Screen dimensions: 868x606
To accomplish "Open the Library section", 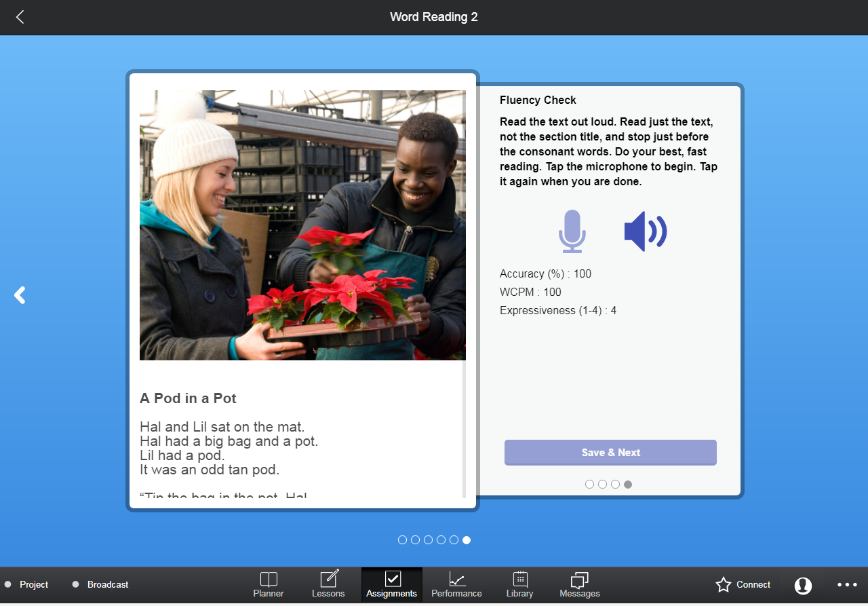I will coord(519,584).
